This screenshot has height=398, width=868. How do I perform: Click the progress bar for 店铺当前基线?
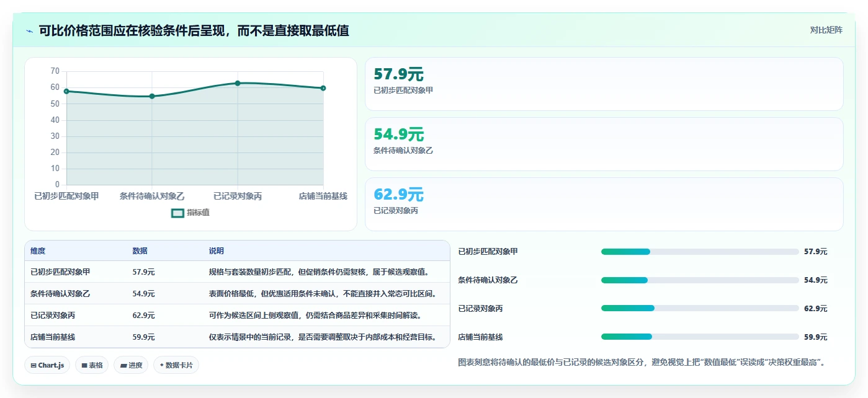pyautogui.click(x=700, y=337)
